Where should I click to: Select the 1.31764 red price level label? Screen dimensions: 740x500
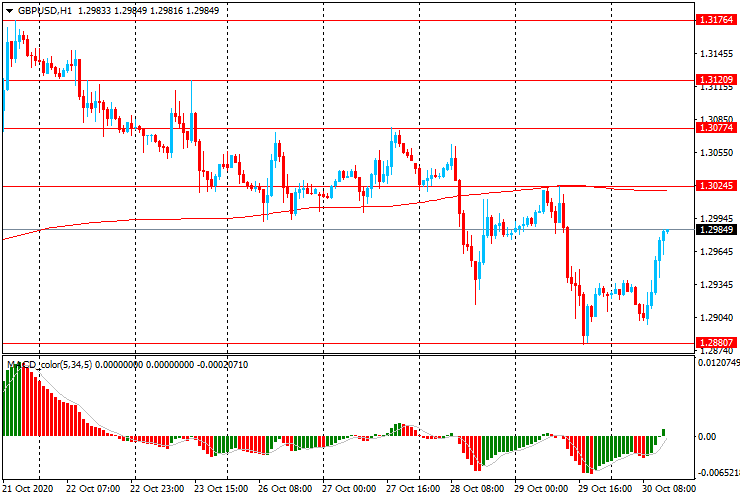click(716, 20)
